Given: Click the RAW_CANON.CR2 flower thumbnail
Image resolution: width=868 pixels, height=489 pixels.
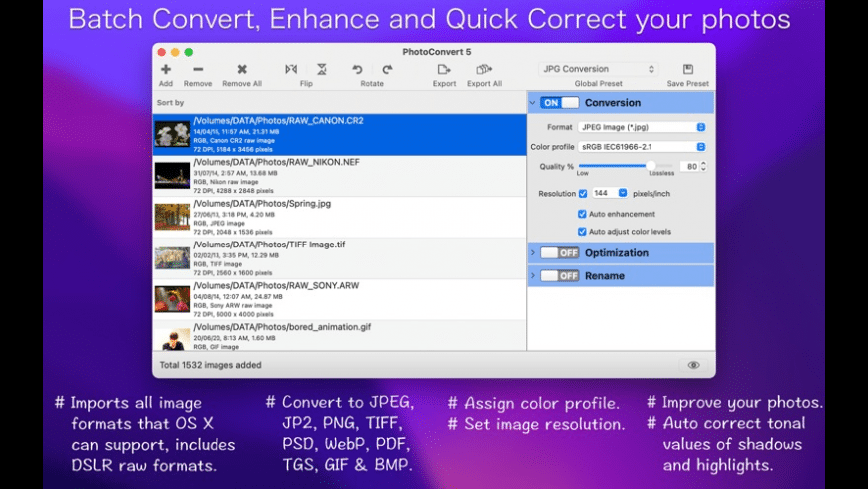Looking at the screenshot, I should click(172, 135).
